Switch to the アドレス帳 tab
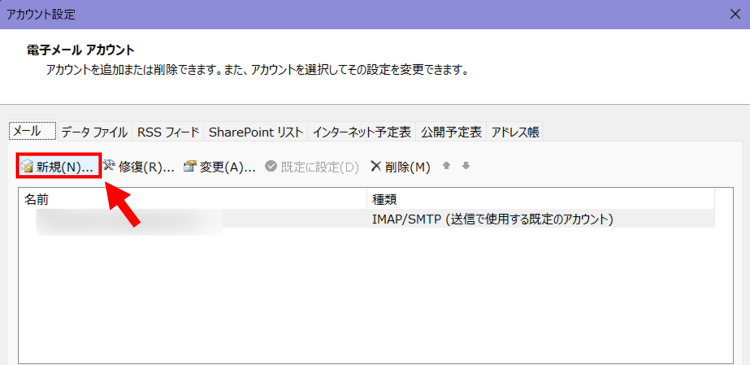 pos(515,132)
